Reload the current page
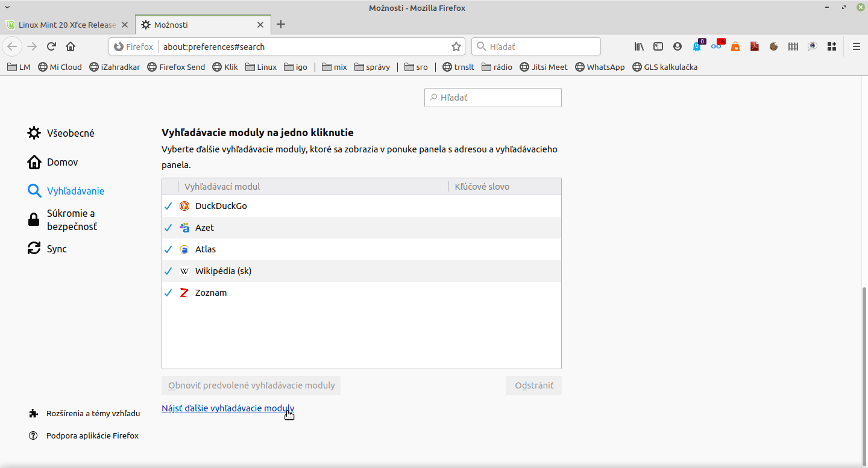The height and width of the screenshot is (468, 868). [x=52, y=46]
